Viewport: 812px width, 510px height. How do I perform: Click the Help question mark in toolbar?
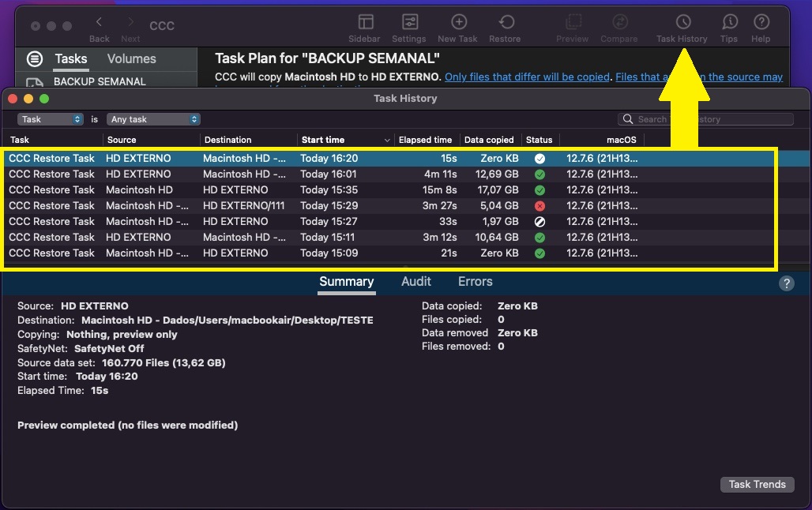pyautogui.click(x=761, y=23)
